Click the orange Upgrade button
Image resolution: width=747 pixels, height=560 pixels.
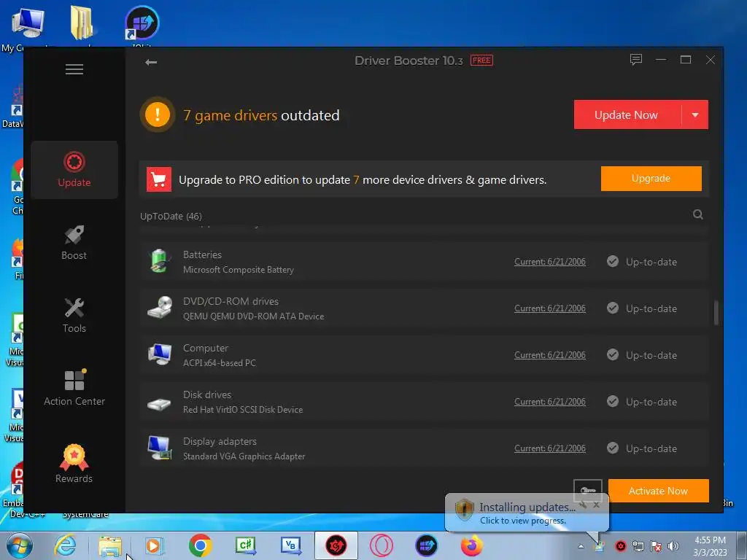tap(651, 179)
